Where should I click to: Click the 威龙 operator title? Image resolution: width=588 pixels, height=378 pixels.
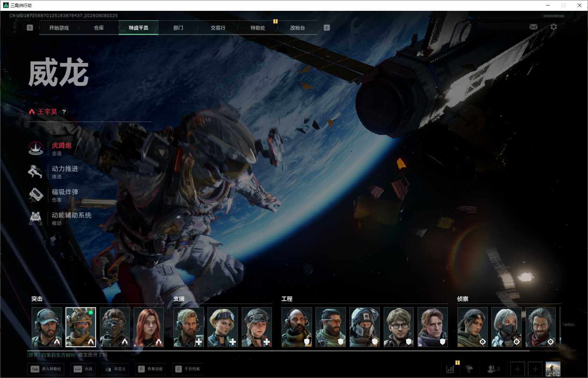(x=58, y=72)
